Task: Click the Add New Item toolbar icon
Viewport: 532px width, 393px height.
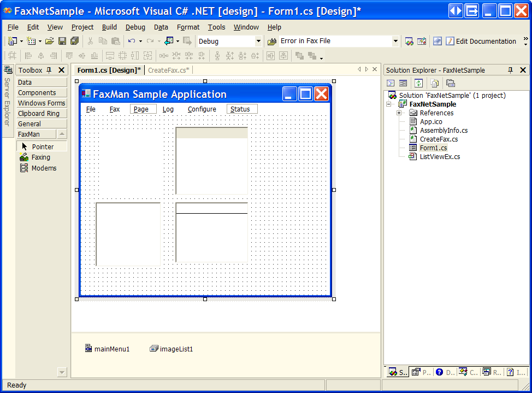Action: click(31, 41)
